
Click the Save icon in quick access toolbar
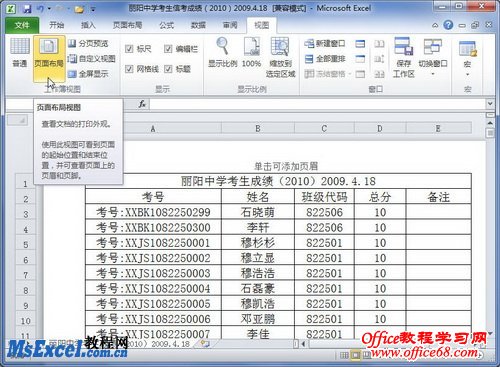[27, 9]
